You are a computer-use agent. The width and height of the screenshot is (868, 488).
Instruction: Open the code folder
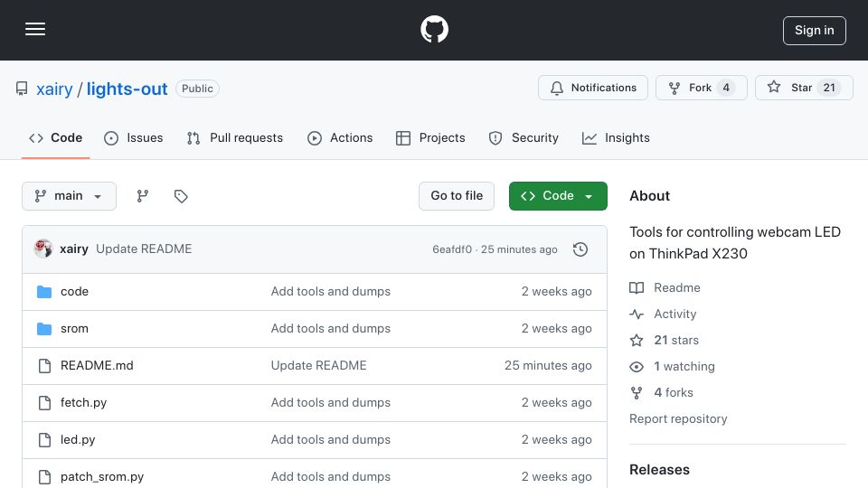[x=75, y=292]
